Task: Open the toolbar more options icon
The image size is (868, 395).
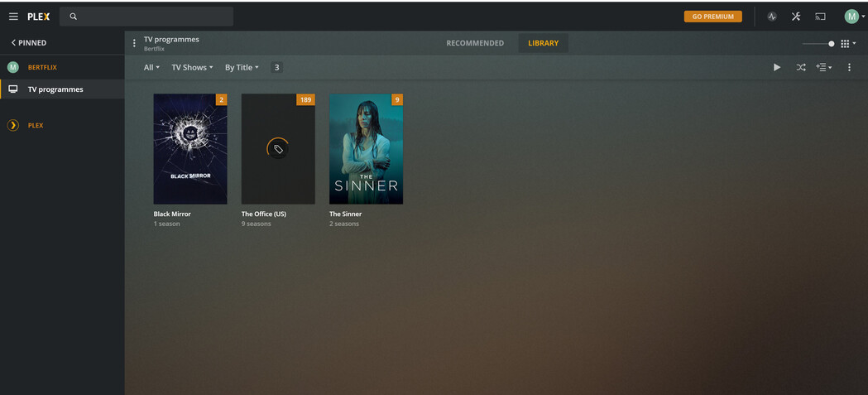Action: point(849,68)
